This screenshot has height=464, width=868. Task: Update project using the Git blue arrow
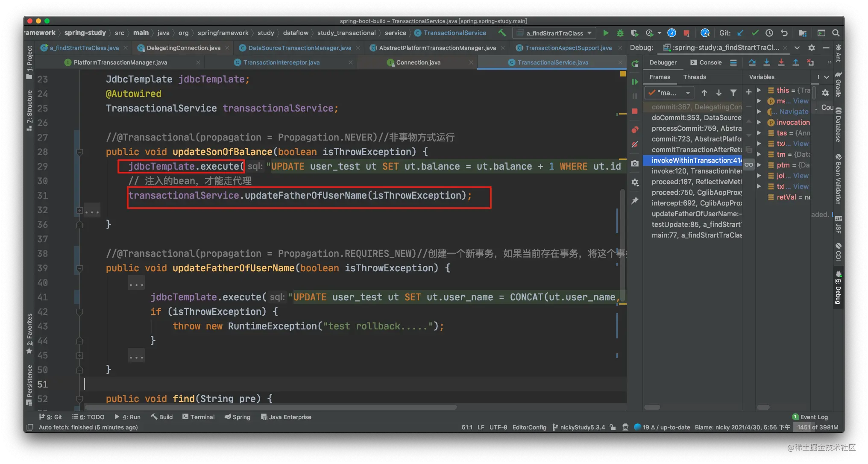741,33
